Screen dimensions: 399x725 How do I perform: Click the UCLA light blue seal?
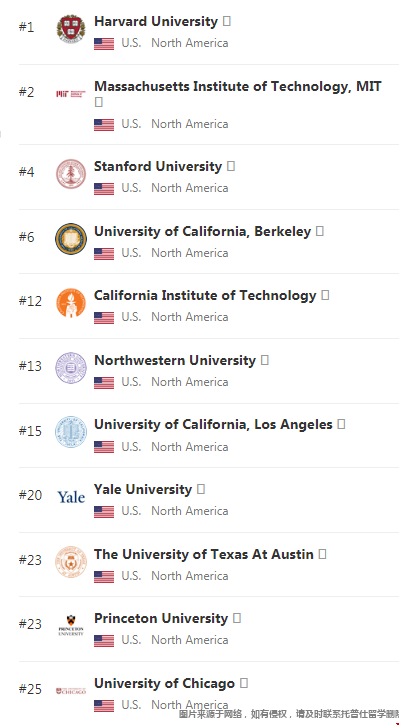point(71,432)
